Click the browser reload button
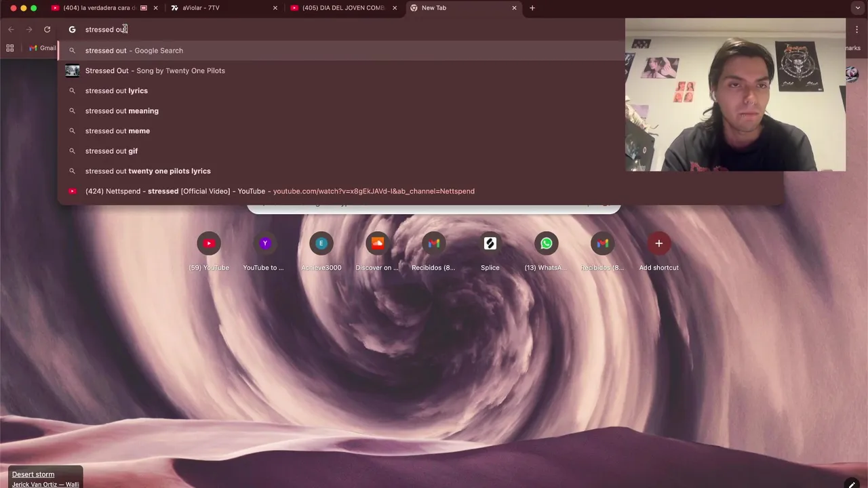The image size is (868, 488). click(x=47, y=29)
